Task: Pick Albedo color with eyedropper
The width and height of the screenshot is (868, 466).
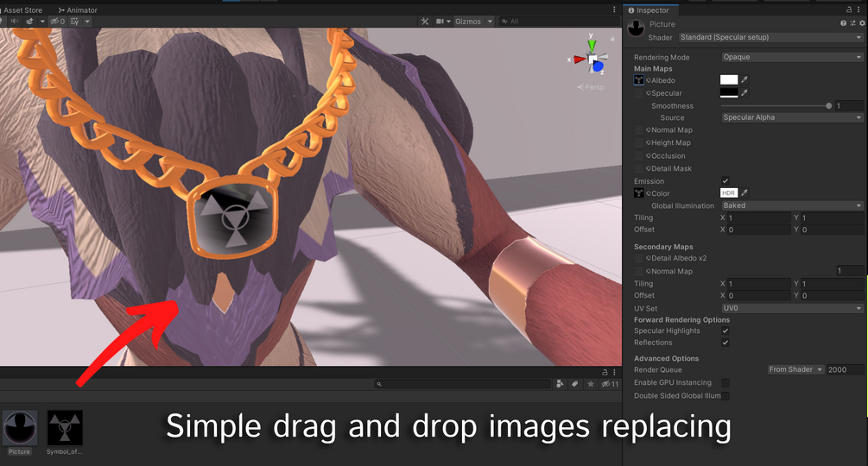Action: click(x=744, y=80)
